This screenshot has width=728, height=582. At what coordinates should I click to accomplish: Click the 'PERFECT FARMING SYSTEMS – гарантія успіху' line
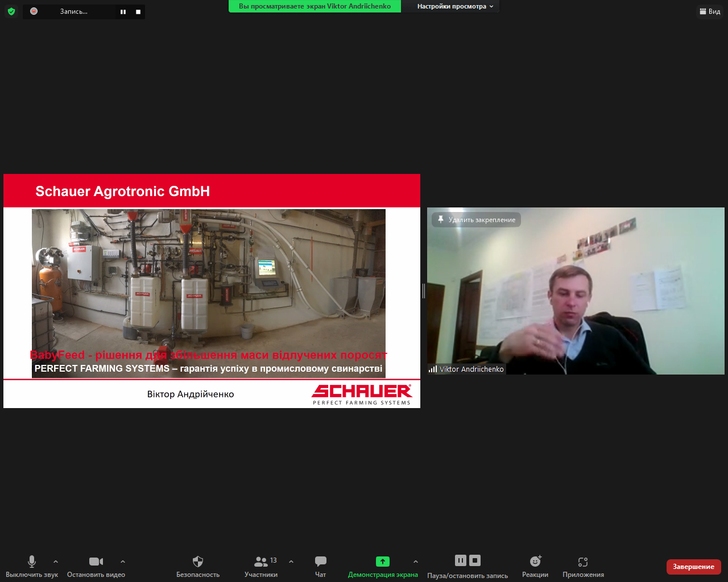(209, 369)
